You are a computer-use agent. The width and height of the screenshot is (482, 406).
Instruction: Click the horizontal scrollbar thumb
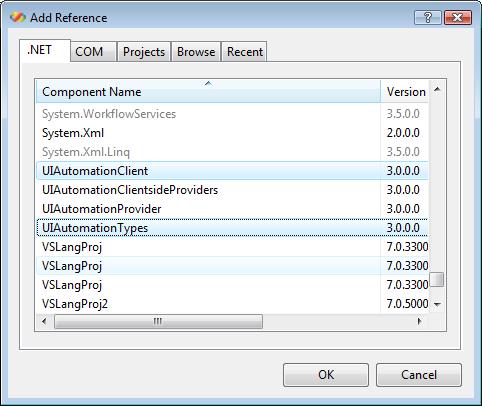pyautogui.click(x=158, y=322)
